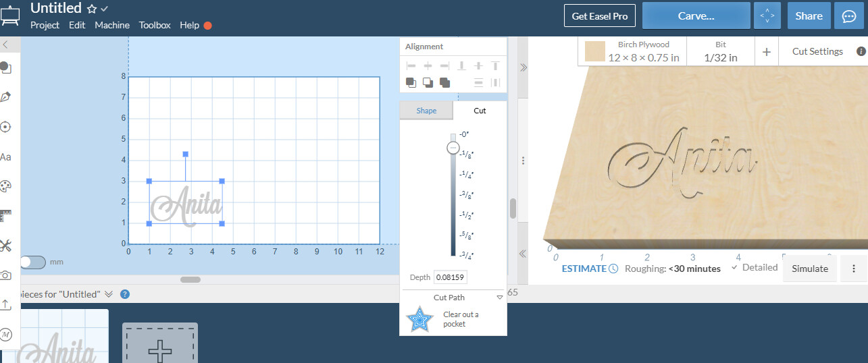Image resolution: width=868 pixels, height=363 pixels.
Task: Switch to the Shape tab
Action: click(x=426, y=111)
